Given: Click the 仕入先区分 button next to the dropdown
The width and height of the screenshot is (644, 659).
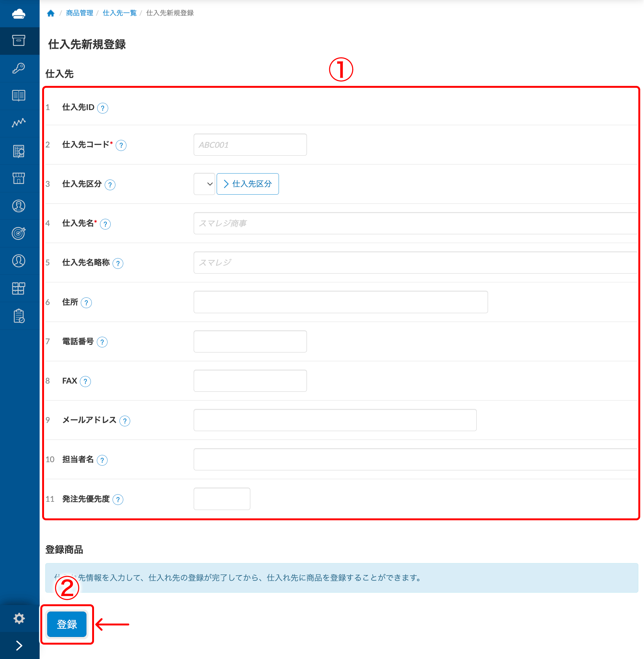Looking at the screenshot, I should pos(247,184).
